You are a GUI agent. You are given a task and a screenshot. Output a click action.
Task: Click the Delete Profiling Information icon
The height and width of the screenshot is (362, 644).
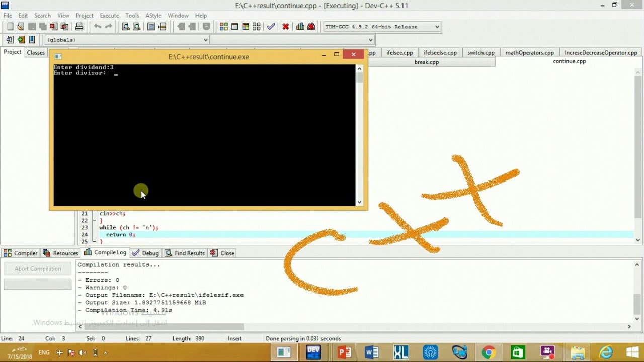pos(311,27)
